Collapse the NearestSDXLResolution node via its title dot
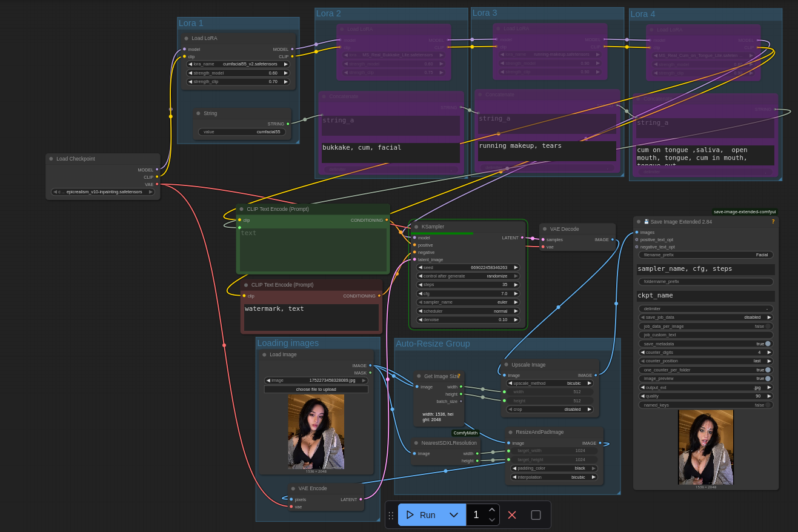 pos(416,443)
